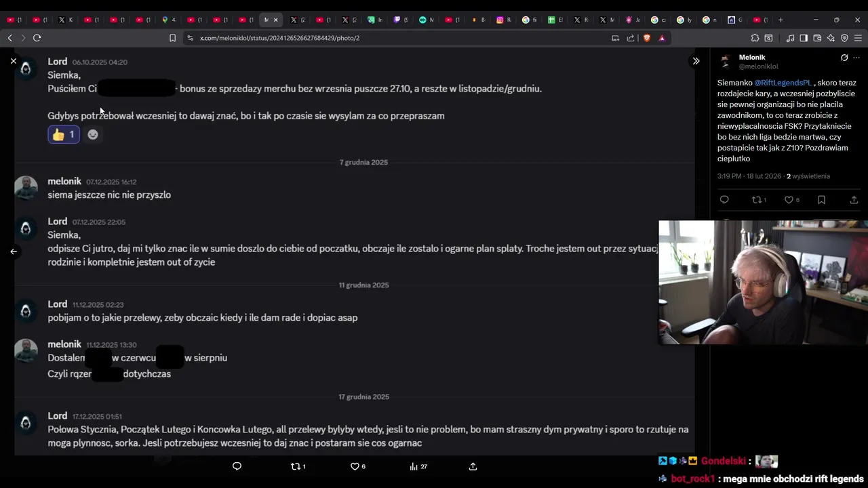The width and height of the screenshot is (868, 488).
Task: Open Melonik profile name in sidebar
Action: coord(752,58)
